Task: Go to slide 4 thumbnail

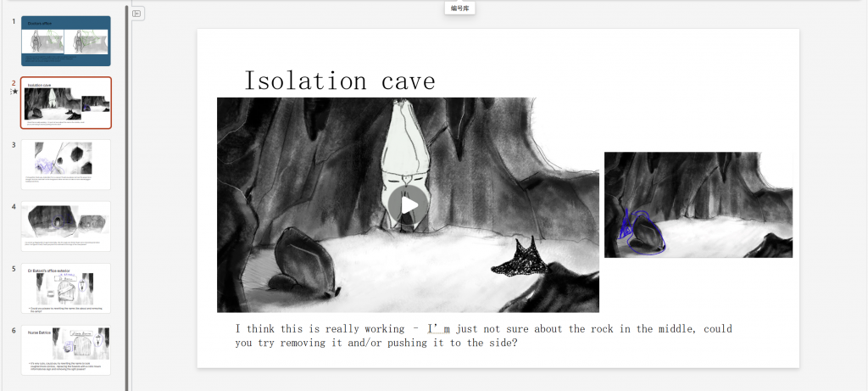Action: [x=65, y=226]
